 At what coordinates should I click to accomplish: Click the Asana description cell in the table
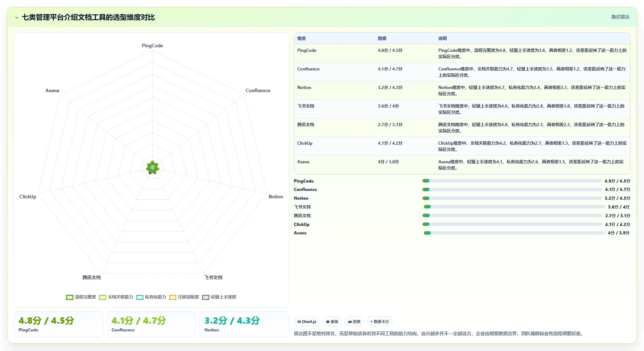(532, 165)
